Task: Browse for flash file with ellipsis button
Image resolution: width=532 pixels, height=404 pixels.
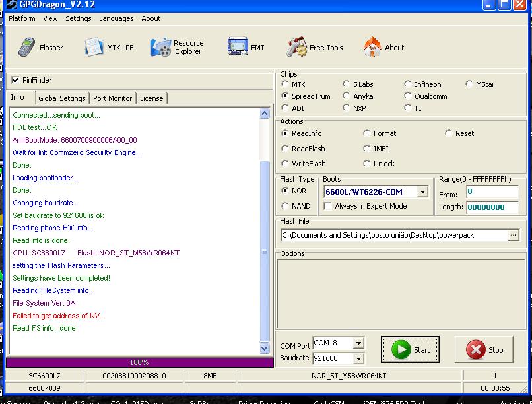Action: point(514,235)
